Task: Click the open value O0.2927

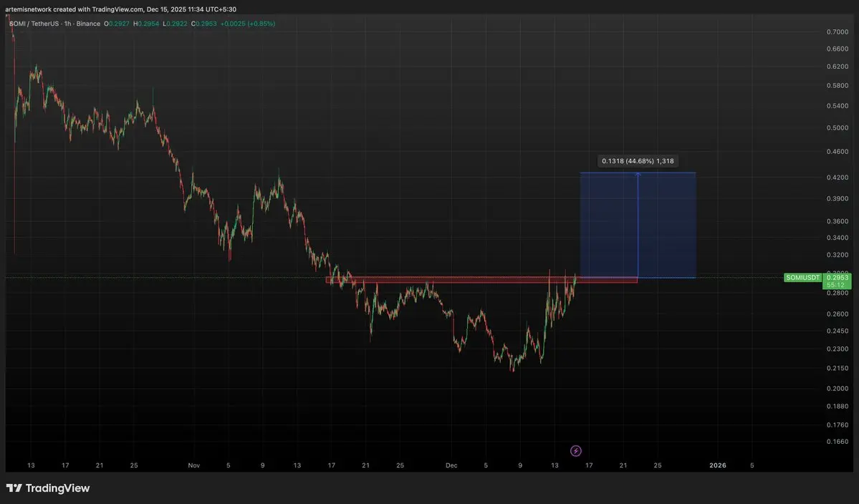Action: click(117, 24)
